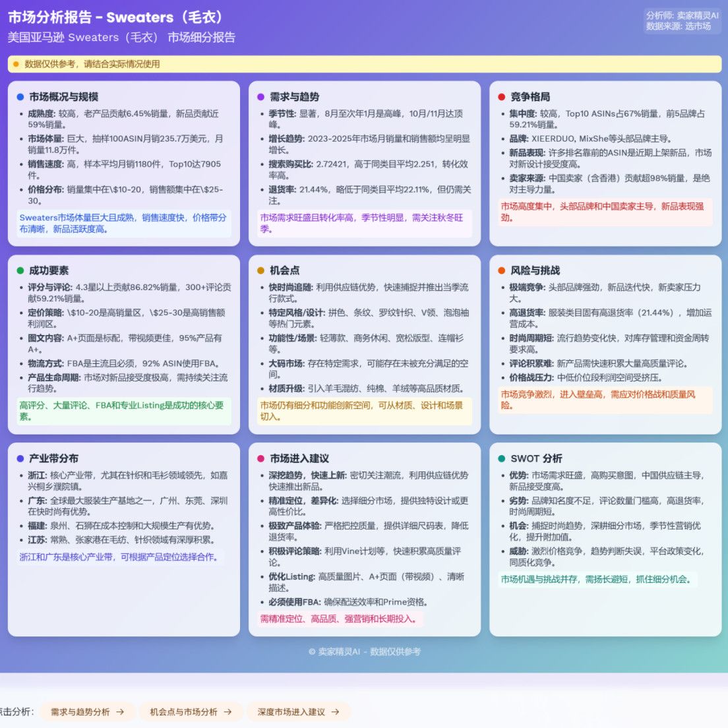The height and width of the screenshot is (728, 728).
Task: Click the 分析师 卖家精灵AI info badge
Action: (682, 20)
